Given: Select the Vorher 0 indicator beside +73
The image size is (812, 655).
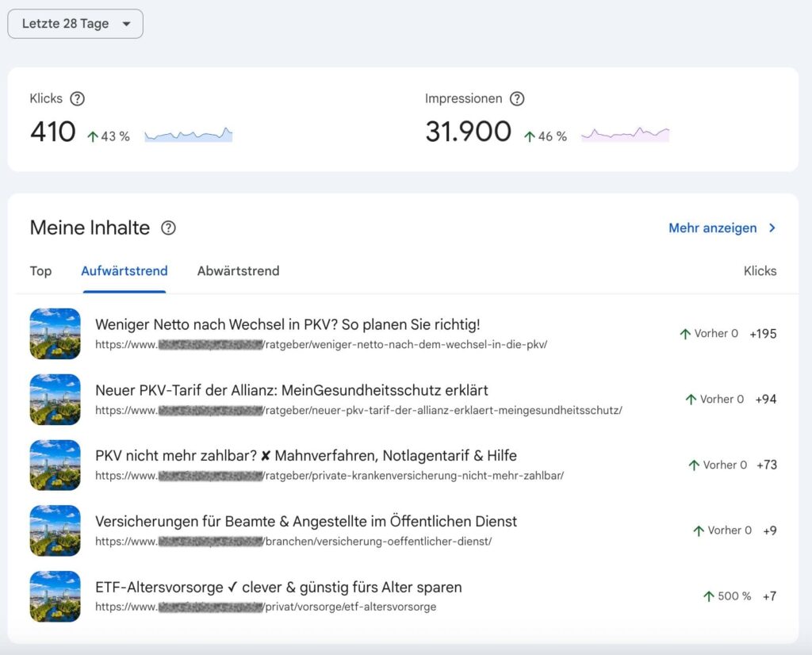Looking at the screenshot, I should click(x=722, y=465).
